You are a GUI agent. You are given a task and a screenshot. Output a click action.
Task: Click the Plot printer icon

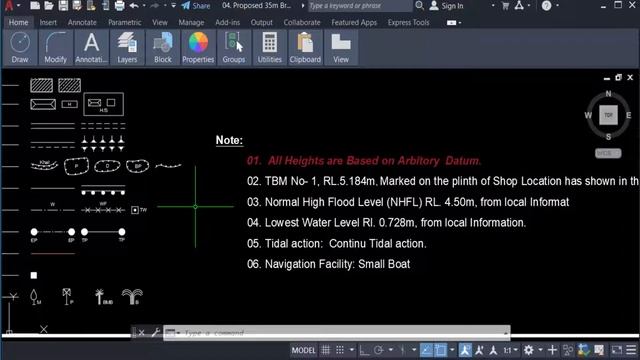point(120,6)
